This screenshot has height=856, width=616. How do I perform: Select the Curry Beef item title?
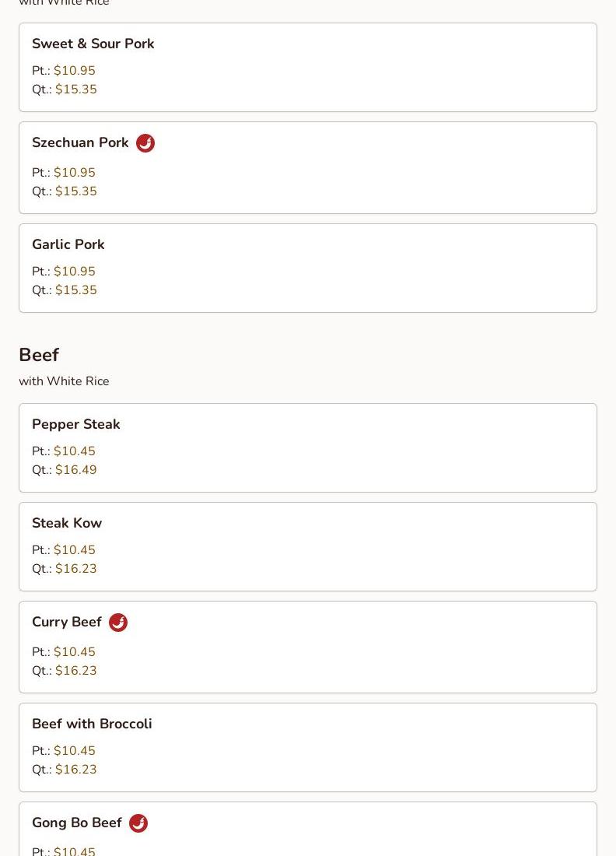67,622
